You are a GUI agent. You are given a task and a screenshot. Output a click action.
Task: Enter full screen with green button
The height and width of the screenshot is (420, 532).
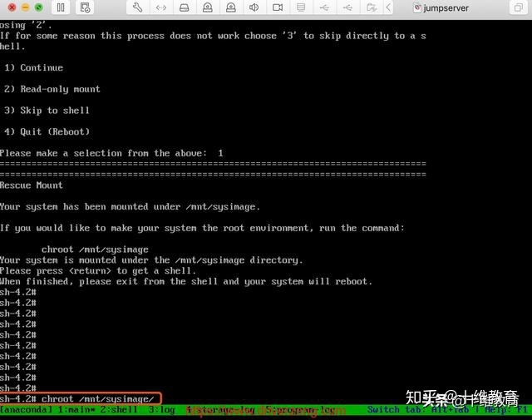[39, 7]
